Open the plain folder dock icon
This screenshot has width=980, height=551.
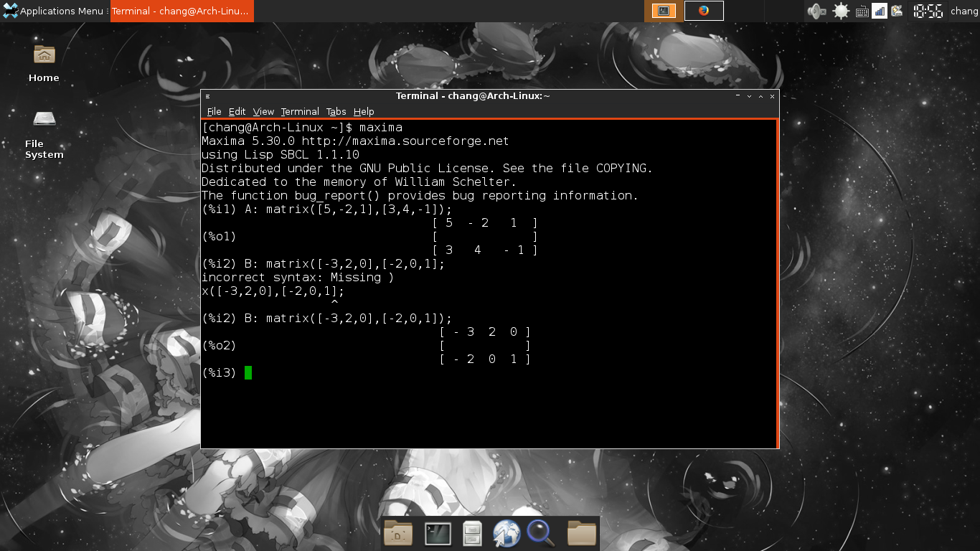pyautogui.click(x=582, y=533)
